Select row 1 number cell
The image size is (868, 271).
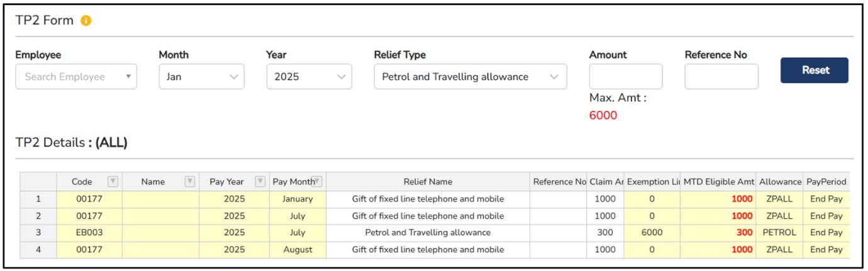[x=38, y=199]
